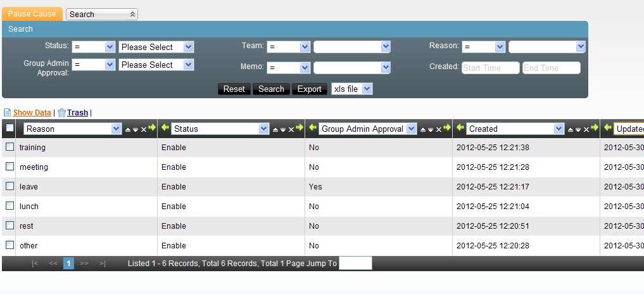Screen dimensions: 644x294
Task: Switch to the Pause Cause tab
Action: click(32, 14)
